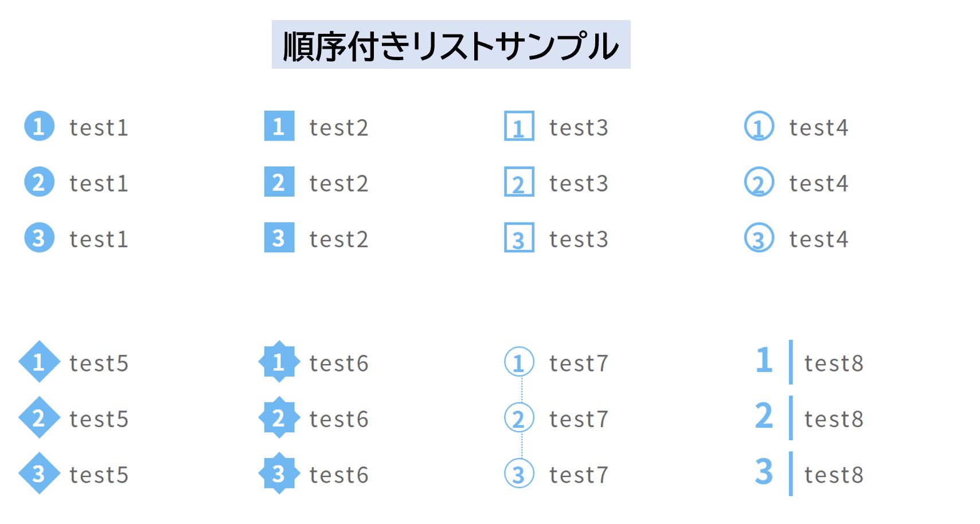
Task: Click outlined circle 3 beside test4
Action: [x=759, y=238]
